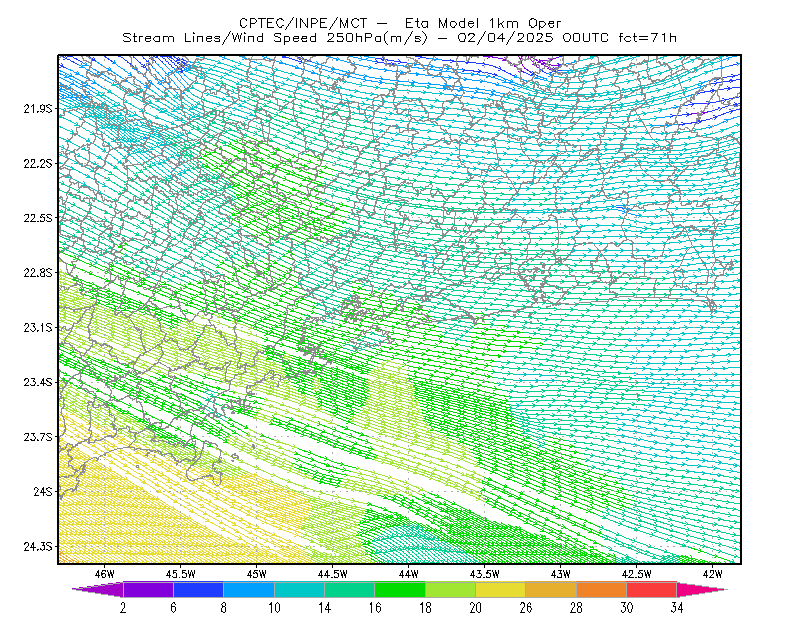Click the 42W longitude axis label
Image resolution: width=800 pixels, height=618 pixels.
[x=713, y=574]
